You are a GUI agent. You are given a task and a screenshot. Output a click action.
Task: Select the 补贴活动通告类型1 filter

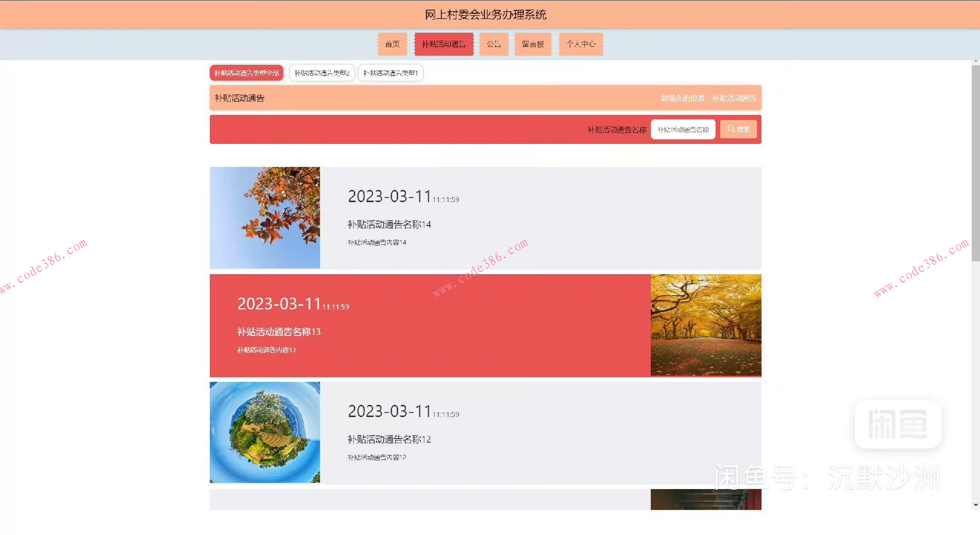(390, 72)
